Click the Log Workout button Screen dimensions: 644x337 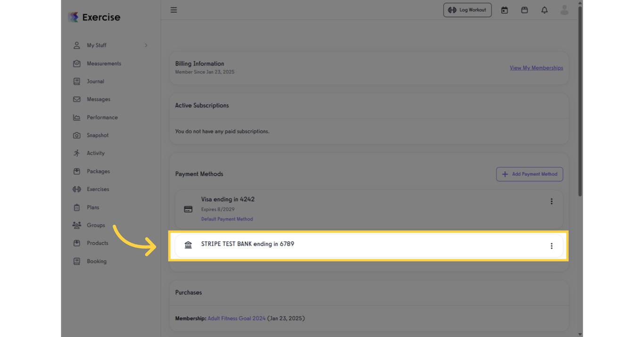pos(467,9)
